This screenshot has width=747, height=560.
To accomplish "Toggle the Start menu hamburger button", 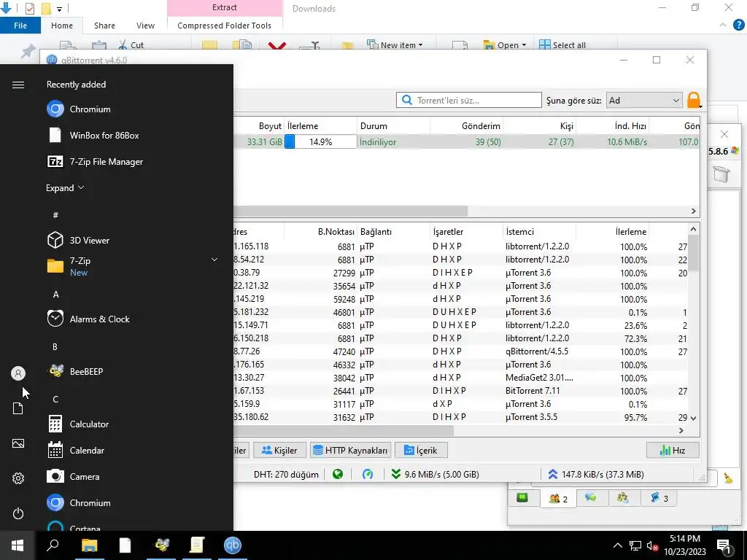I will [18, 85].
